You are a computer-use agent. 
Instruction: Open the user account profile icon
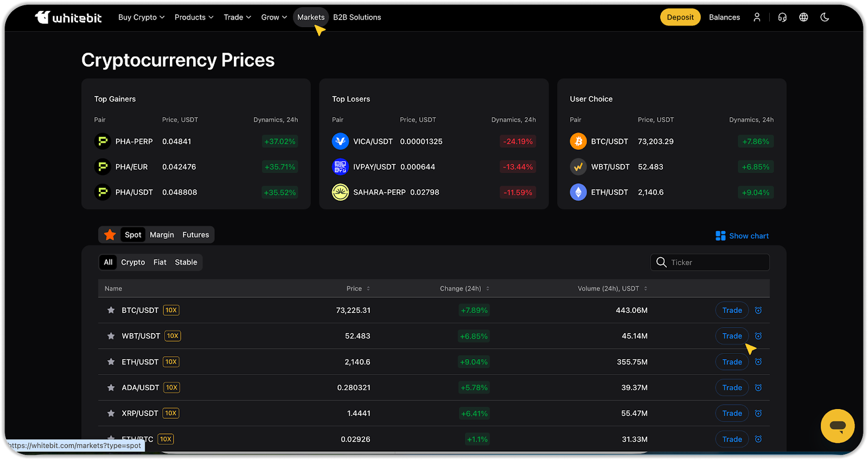point(757,17)
